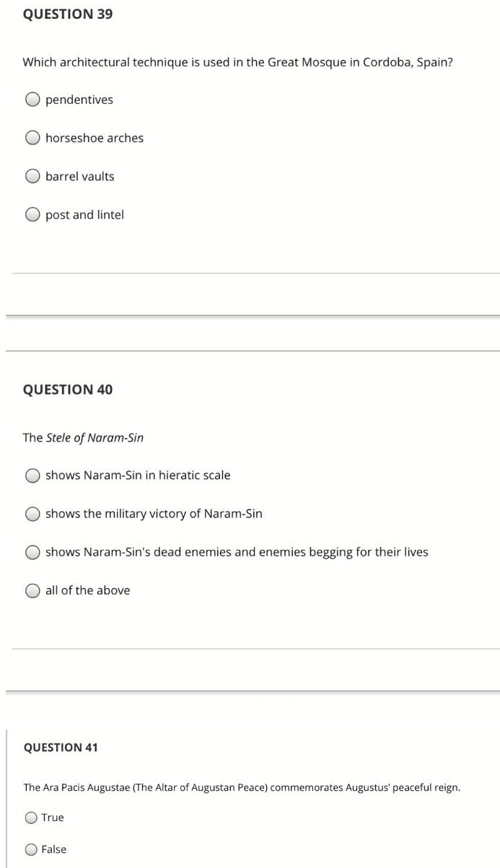Viewport: 500px width, 868px height.
Task: Click the False label for Question 41
Action: coord(55,849)
